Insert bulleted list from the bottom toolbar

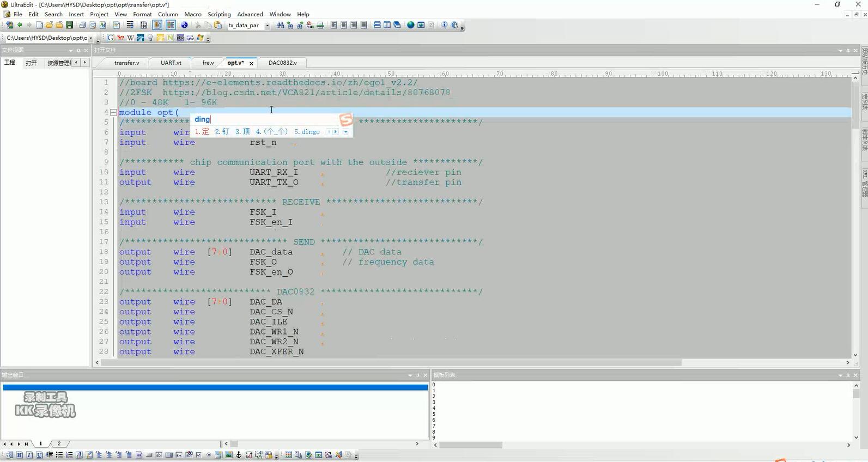(x=59, y=455)
